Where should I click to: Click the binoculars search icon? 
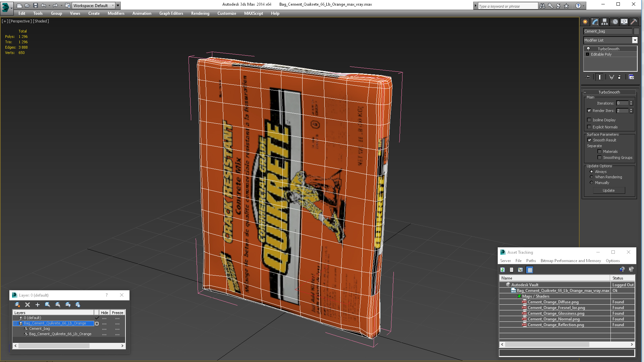point(542,6)
